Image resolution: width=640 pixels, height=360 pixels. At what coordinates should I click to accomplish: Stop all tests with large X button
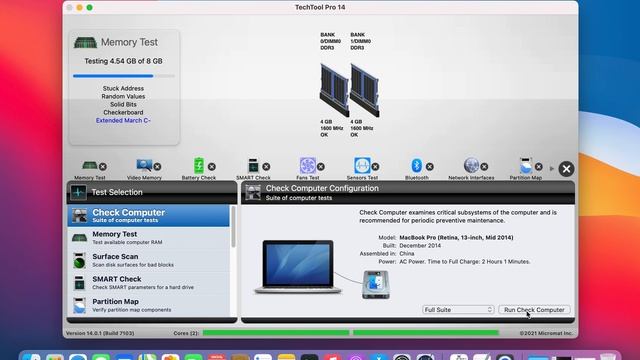point(566,169)
